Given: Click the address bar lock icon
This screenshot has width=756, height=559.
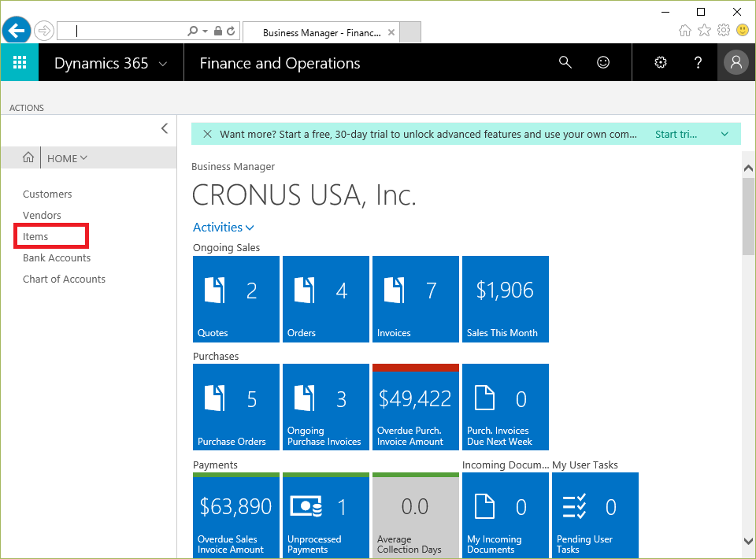Looking at the screenshot, I should 218,31.
